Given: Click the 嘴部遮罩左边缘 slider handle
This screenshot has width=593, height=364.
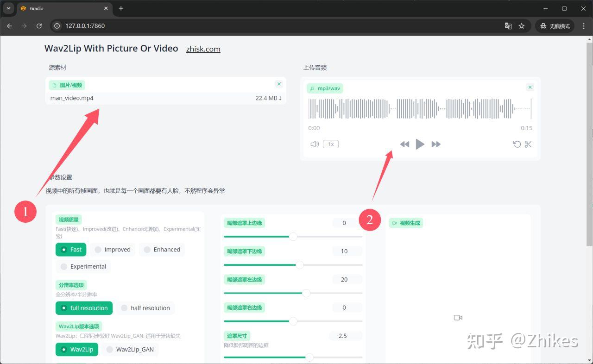Looking at the screenshot, I should pos(306,293).
